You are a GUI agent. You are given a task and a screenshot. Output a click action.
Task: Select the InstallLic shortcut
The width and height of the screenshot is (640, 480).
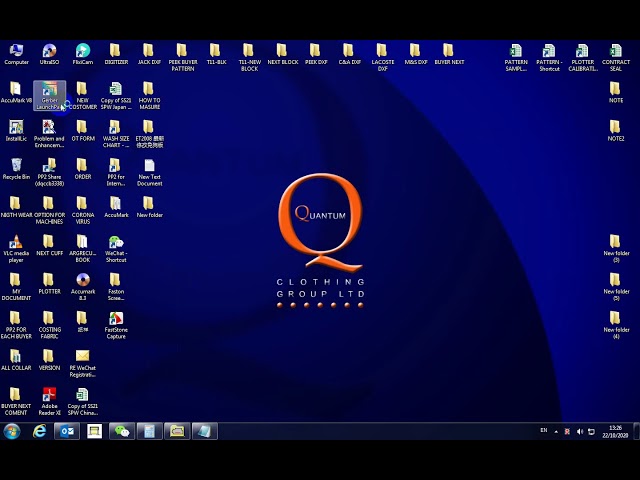[x=16, y=131]
